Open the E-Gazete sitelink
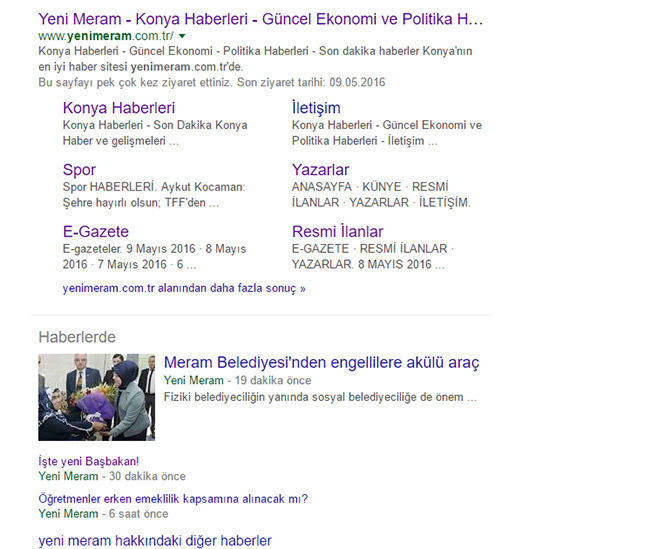This screenshot has width=650, height=549. tap(96, 231)
